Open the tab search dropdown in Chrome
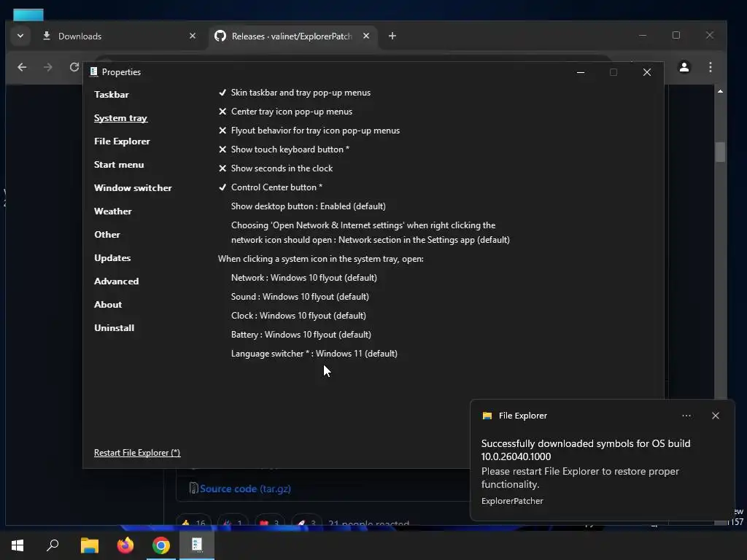The height and width of the screenshot is (560, 747). coord(20,36)
